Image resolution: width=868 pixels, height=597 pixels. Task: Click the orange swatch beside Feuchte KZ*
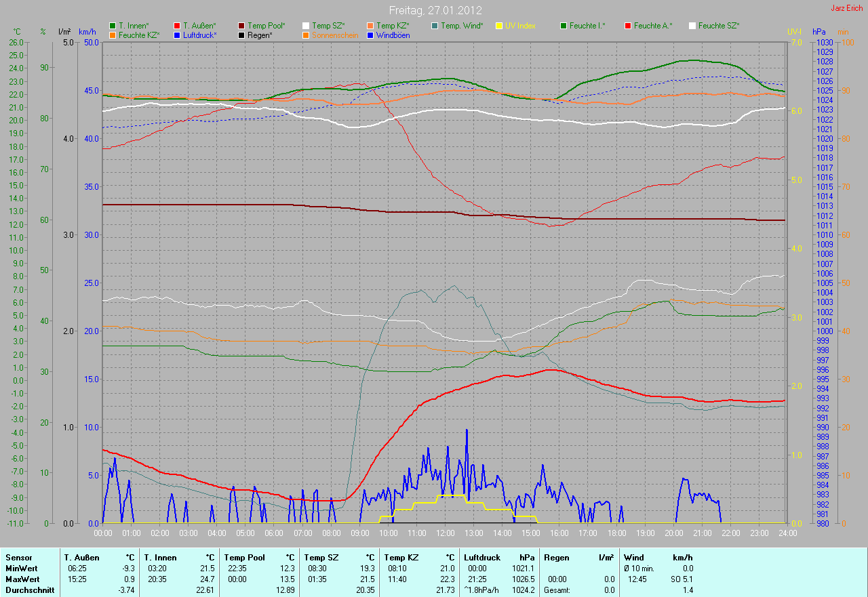113,35
